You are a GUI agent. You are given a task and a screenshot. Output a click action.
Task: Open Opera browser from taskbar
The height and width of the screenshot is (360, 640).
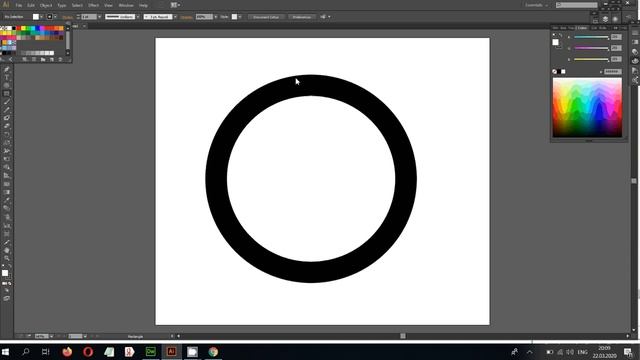[x=88, y=352]
